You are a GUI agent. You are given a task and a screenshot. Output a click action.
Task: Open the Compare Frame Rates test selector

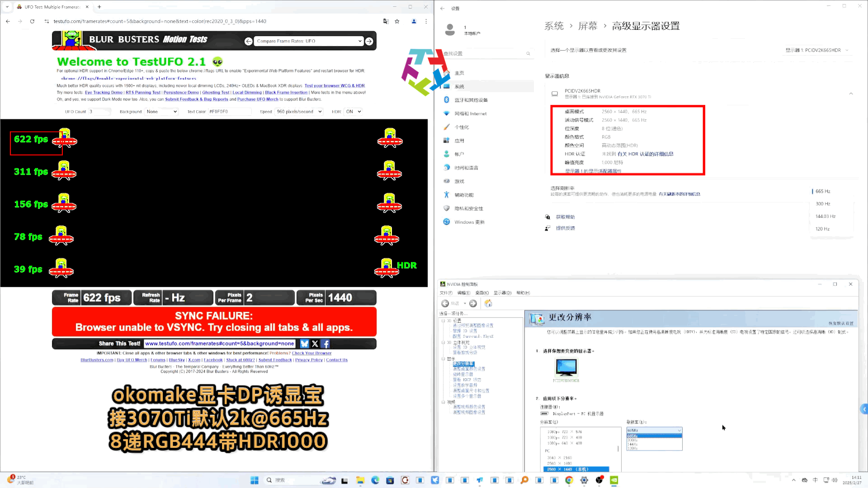pyautogui.click(x=308, y=41)
